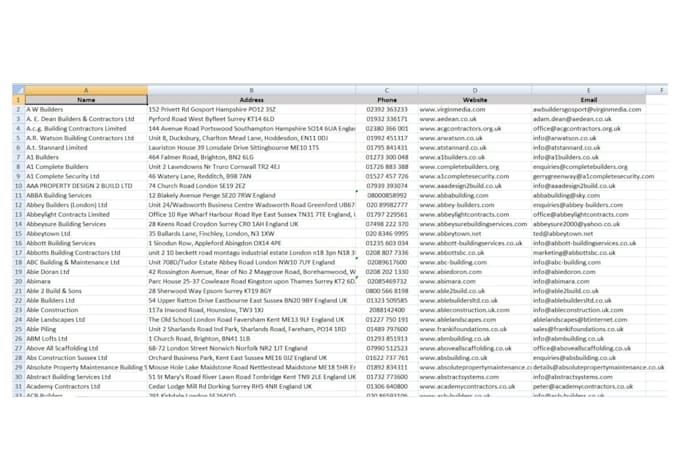Image resolution: width=680 pixels, height=459 pixels.
Task: Click phone number 02392 363233
Action: (x=387, y=109)
